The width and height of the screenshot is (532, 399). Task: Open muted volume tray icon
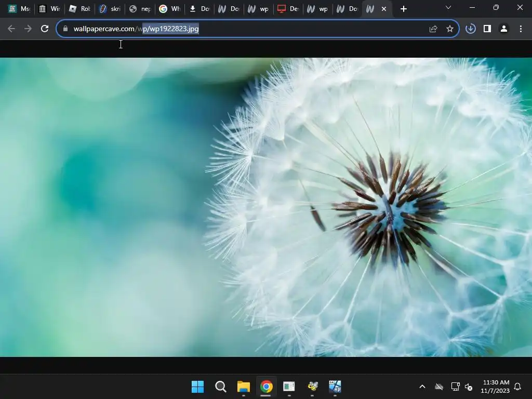point(469,387)
